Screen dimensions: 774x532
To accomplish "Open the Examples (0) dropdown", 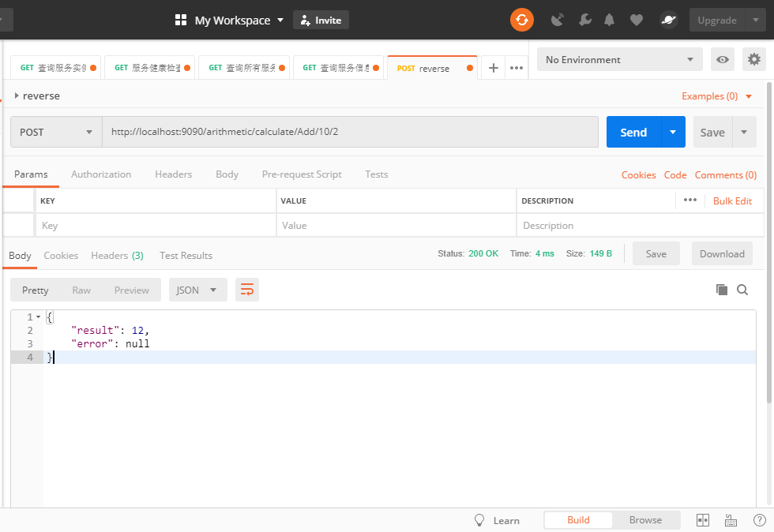I will point(716,96).
